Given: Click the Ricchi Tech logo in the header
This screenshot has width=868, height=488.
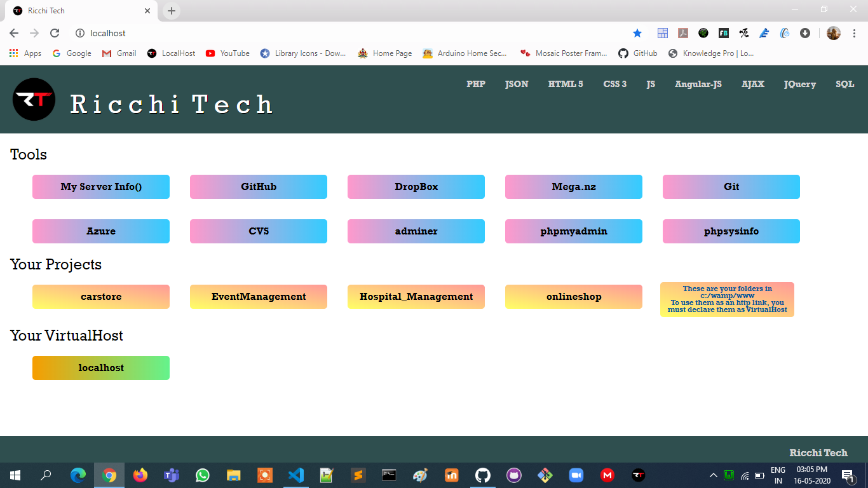Looking at the screenshot, I should 34,99.
